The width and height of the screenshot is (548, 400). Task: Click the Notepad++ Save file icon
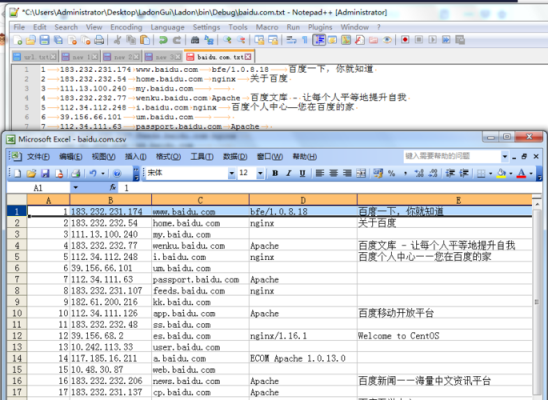(x=44, y=40)
